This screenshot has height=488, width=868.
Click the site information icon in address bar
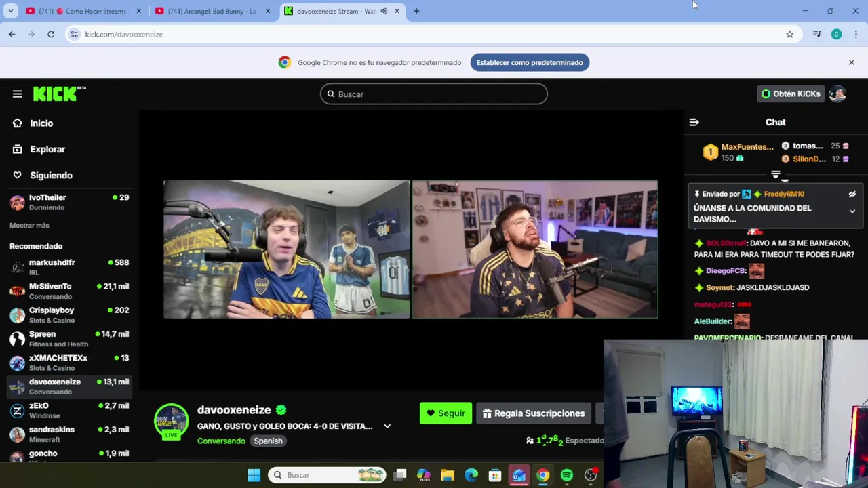pyautogui.click(x=74, y=34)
